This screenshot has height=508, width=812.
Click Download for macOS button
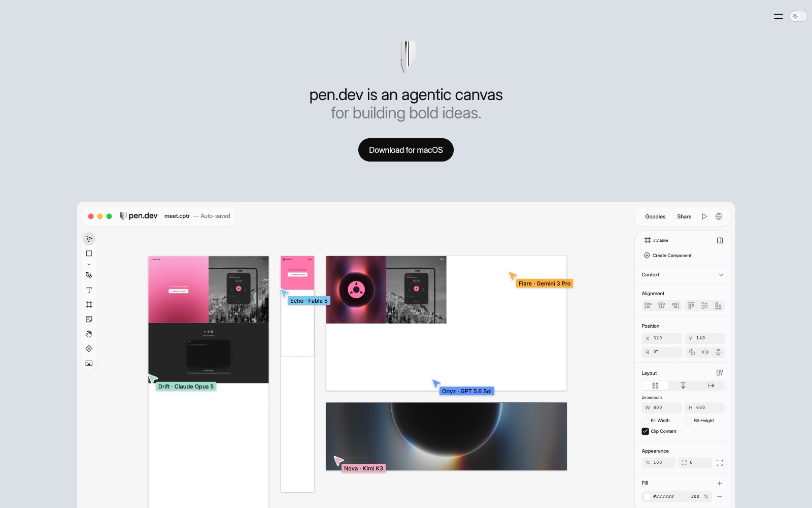406,150
